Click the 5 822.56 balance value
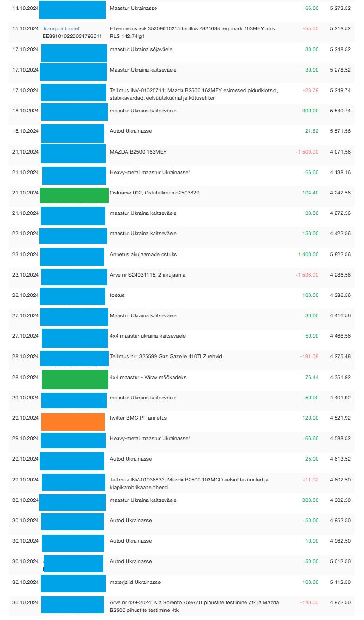 (x=340, y=254)
